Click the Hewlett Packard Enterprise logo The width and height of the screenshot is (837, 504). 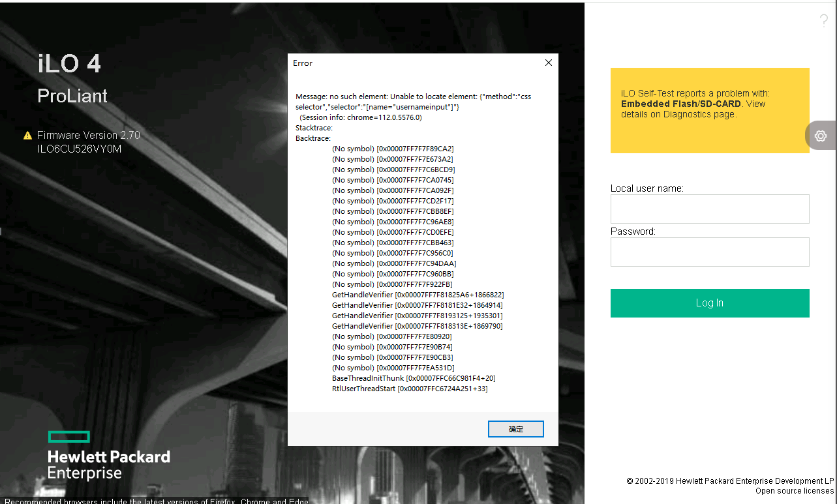coord(108,464)
